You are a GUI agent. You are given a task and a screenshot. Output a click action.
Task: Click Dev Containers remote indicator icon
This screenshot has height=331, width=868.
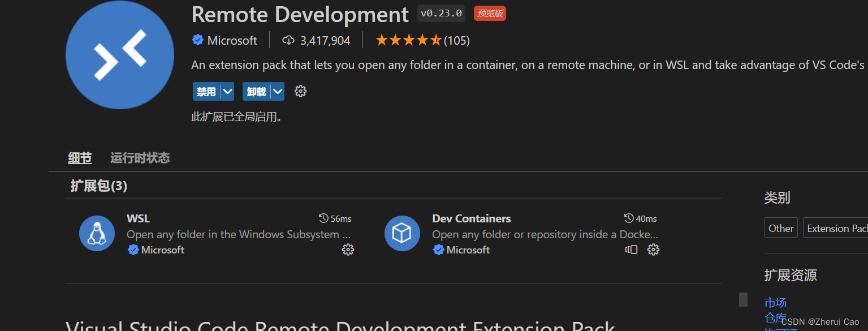632,250
